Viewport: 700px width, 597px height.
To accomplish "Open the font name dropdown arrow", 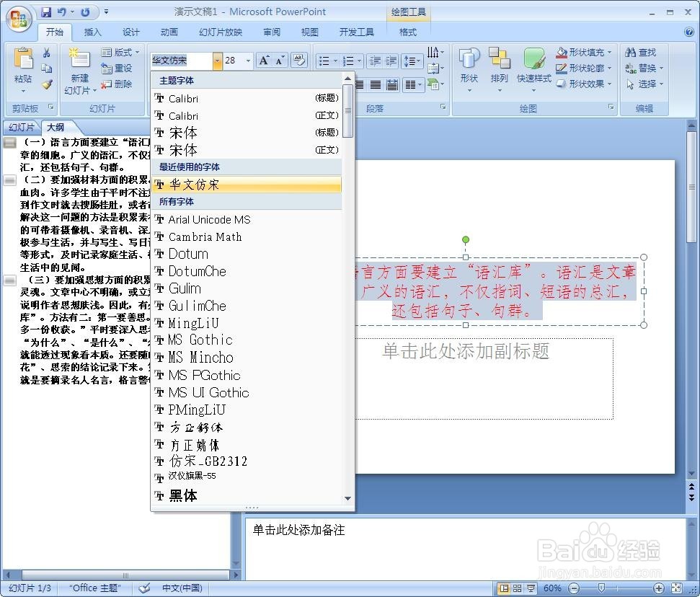I will click(x=217, y=61).
